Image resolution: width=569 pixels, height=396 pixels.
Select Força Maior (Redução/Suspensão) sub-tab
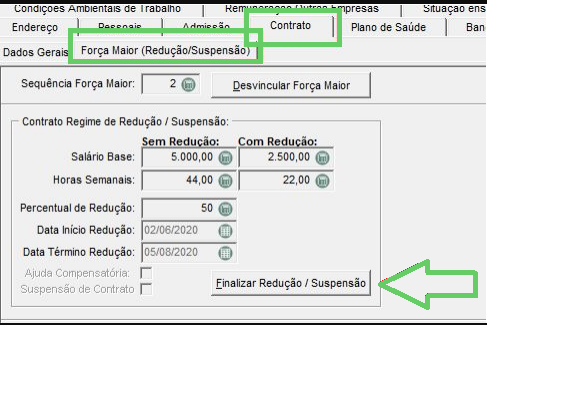[165, 50]
